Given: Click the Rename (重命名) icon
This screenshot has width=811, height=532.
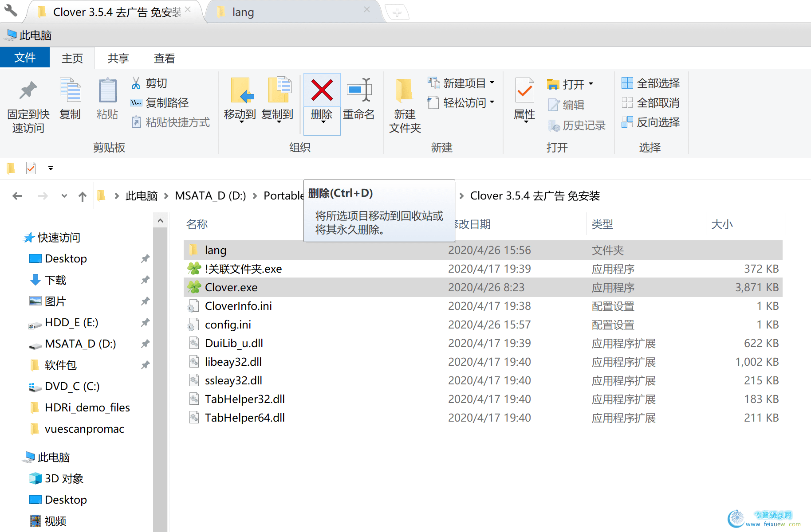Looking at the screenshot, I should [359, 90].
